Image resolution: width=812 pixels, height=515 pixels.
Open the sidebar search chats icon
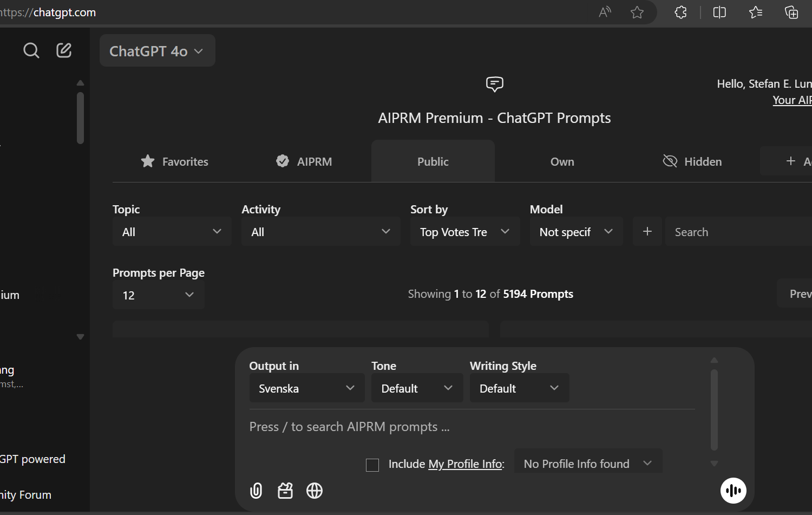pyautogui.click(x=31, y=50)
